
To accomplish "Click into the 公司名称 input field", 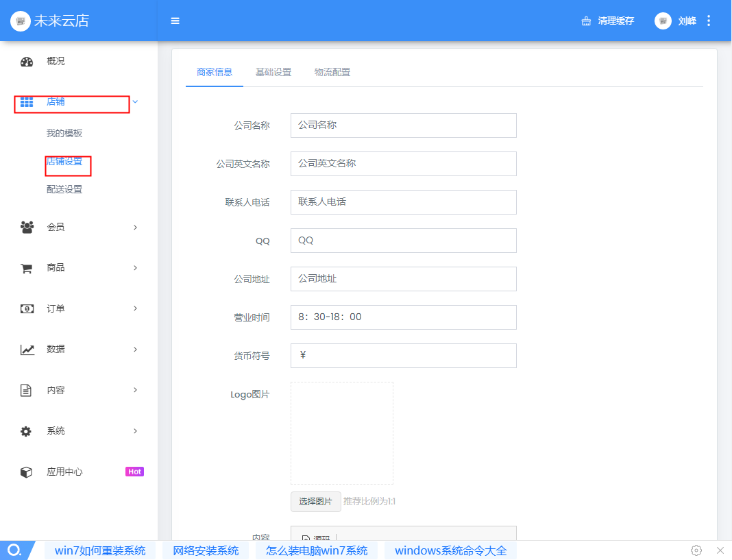I will [403, 125].
